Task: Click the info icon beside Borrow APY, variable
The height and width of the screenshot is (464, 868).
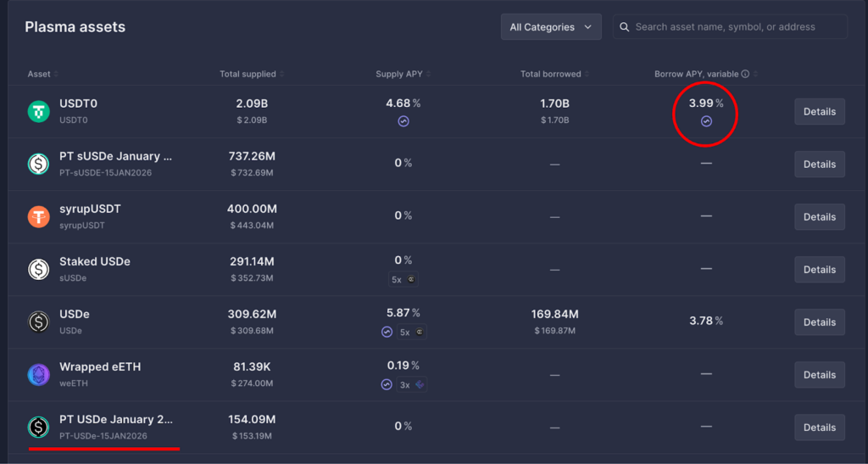Action: click(x=745, y=75)
